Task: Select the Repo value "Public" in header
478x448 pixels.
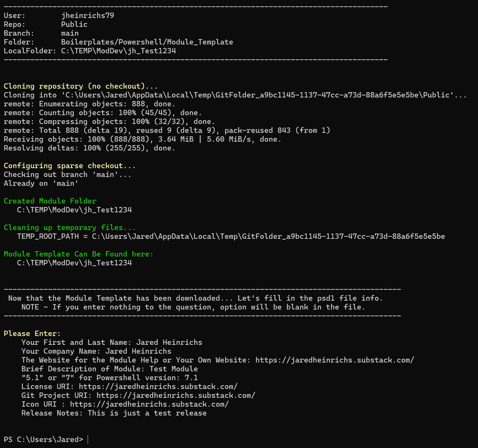Action: pos(74,24)
